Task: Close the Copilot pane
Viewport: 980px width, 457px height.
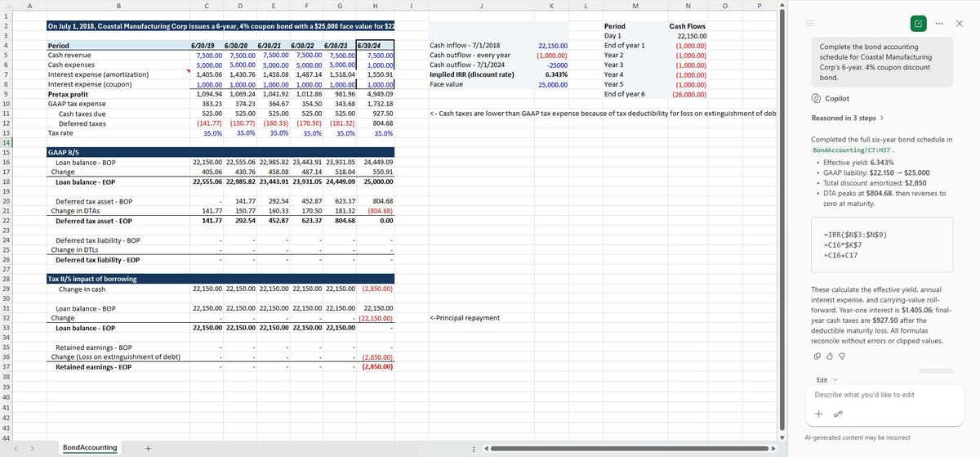Action: pyautogui.click(x=960, y=24)
